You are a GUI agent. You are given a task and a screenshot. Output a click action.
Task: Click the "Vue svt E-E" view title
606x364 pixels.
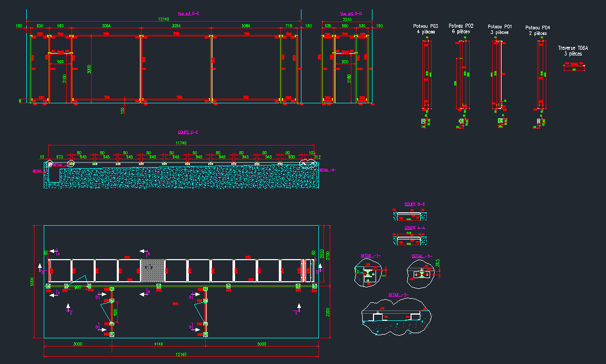coord(188,14)
